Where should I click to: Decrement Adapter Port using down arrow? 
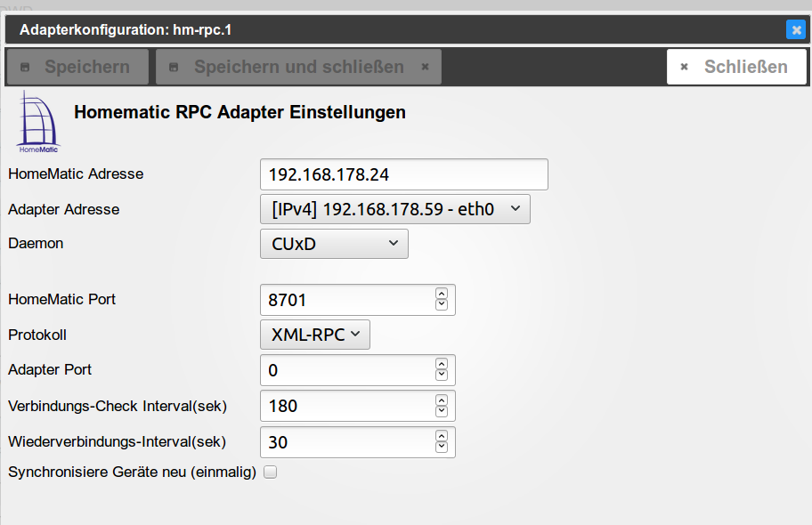442,376
